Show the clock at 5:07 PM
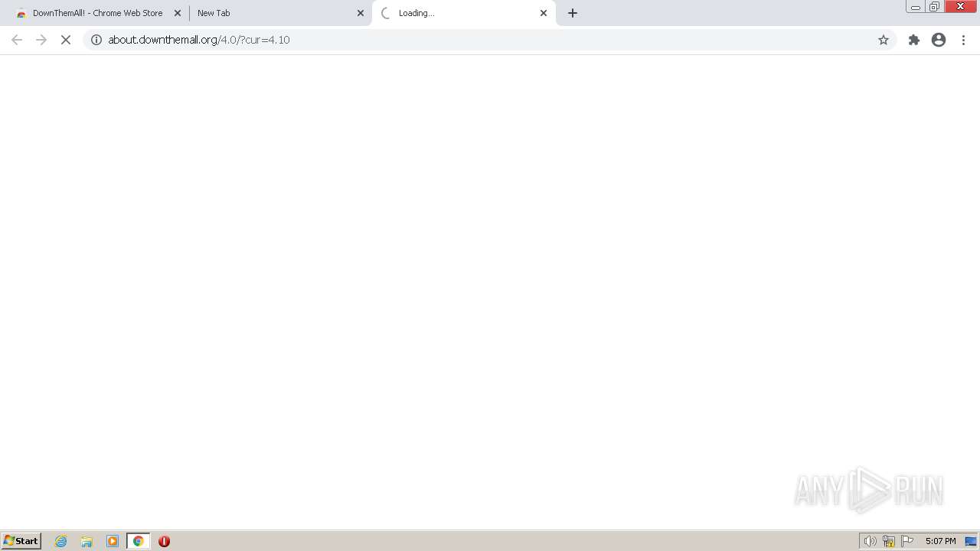 click(940, 541)
